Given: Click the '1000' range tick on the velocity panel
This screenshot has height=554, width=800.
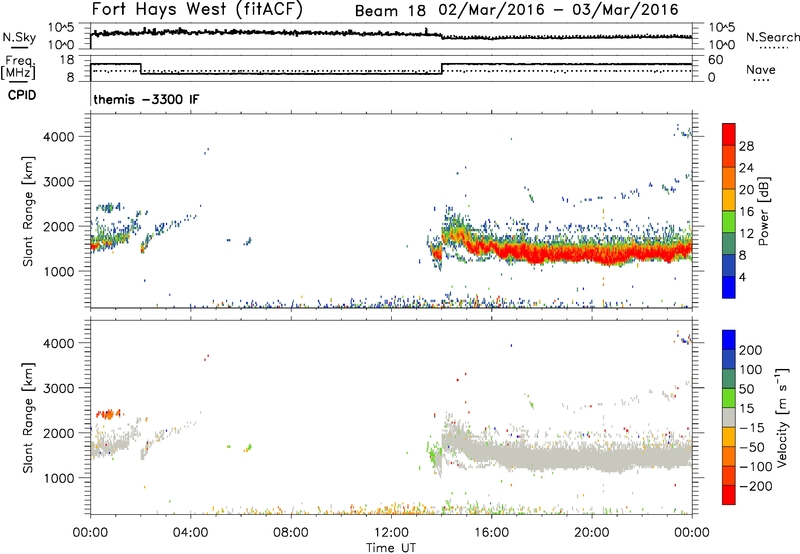Looking at the screenshot, I should (58, 478).
